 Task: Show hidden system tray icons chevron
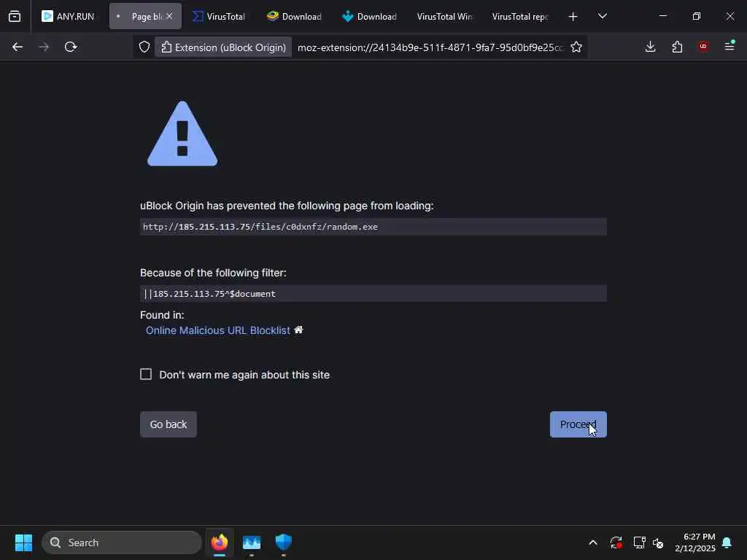point(593,542)
